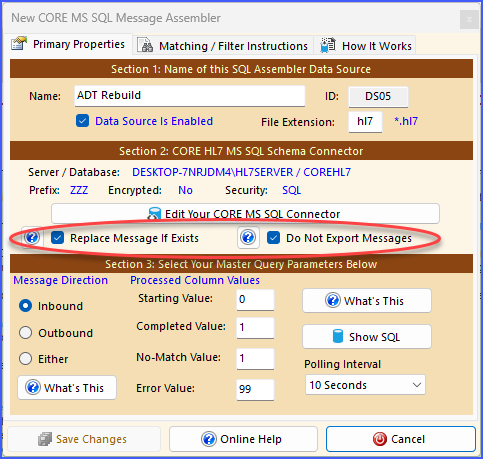Click the *.hl7 extension text
483x459 pixels.
click(406, 121)
